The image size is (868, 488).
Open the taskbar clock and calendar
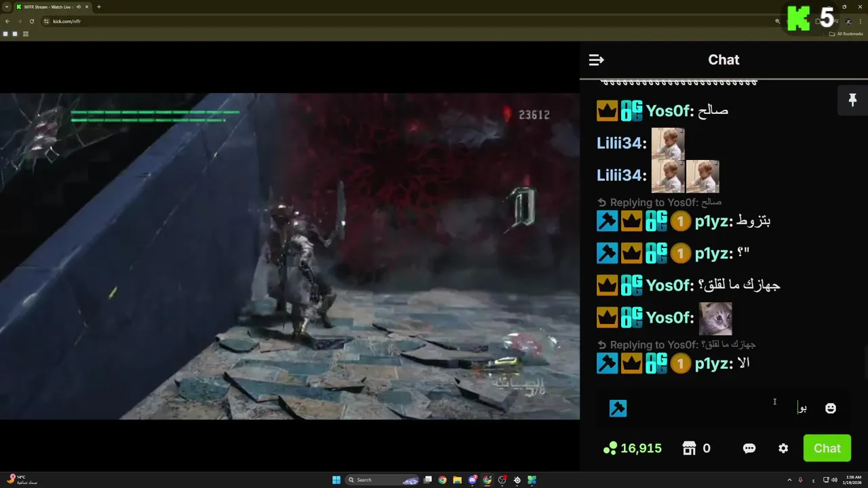[854, 480]
